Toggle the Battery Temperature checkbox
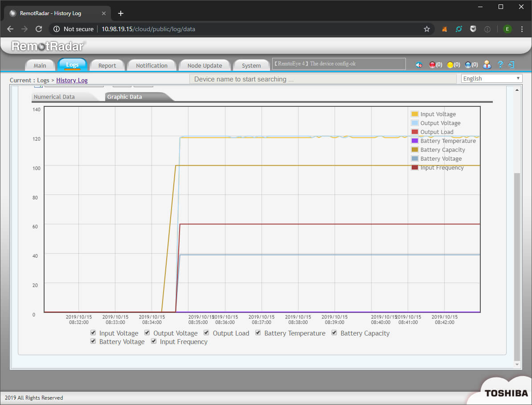Screen dimensions: 532x405 click(258, 333)
